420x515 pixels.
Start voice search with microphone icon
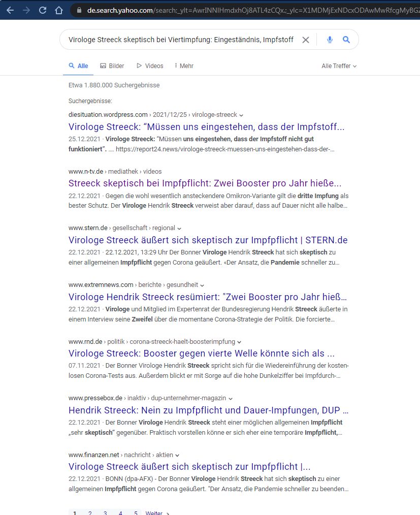[330, 40]
